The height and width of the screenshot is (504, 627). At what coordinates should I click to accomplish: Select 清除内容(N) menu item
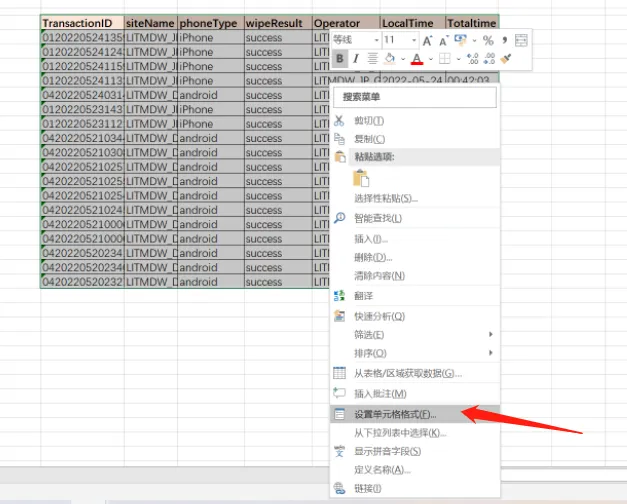point(415,276)
